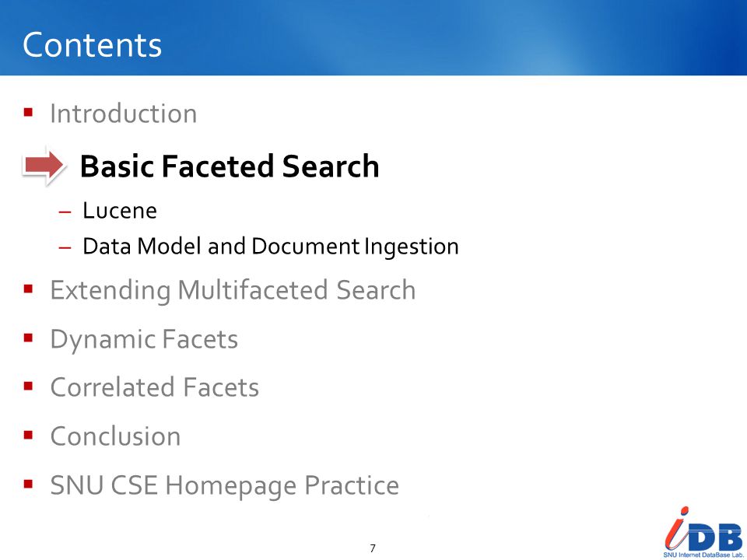Click the Contents slide title
The height and width of the screenshot is (560, 747).
point(92,45)
